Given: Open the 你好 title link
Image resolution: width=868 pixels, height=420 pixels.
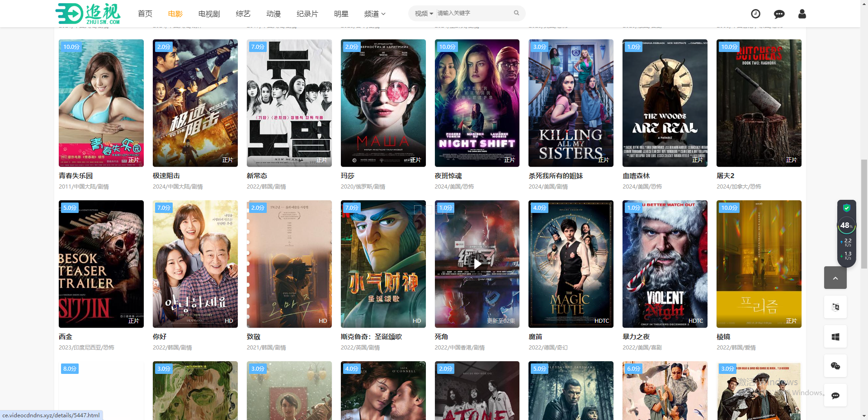Looking at the screenshot, I should (x=160, y=337).
